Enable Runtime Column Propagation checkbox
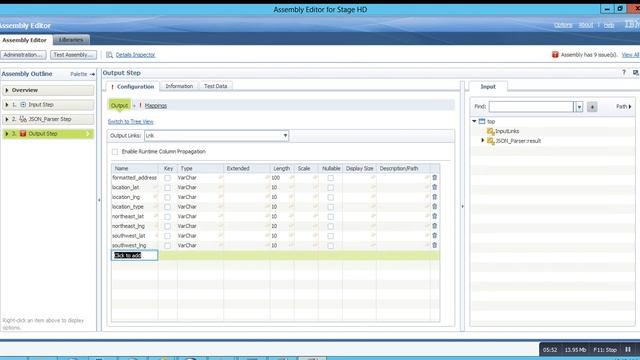Image resolution: width=640 pixels, height=360 pixels. coord(115,152)
